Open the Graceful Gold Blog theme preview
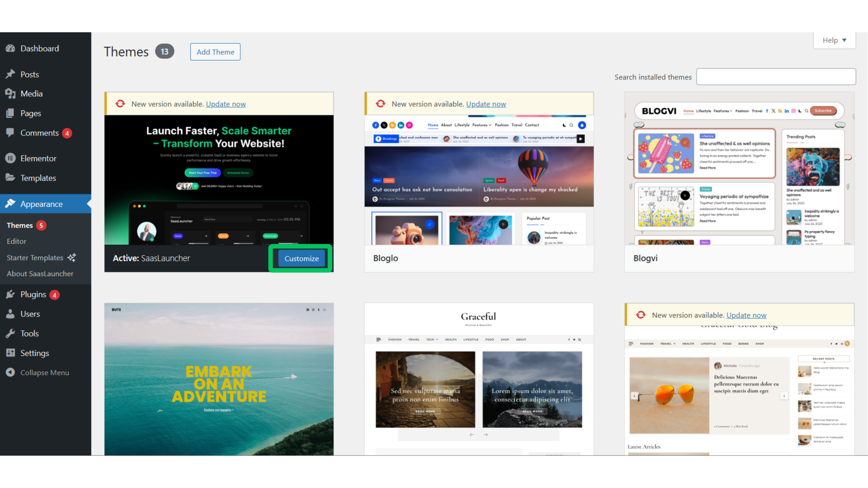Viewport: 868px width, 488px height. pos(739,391)
